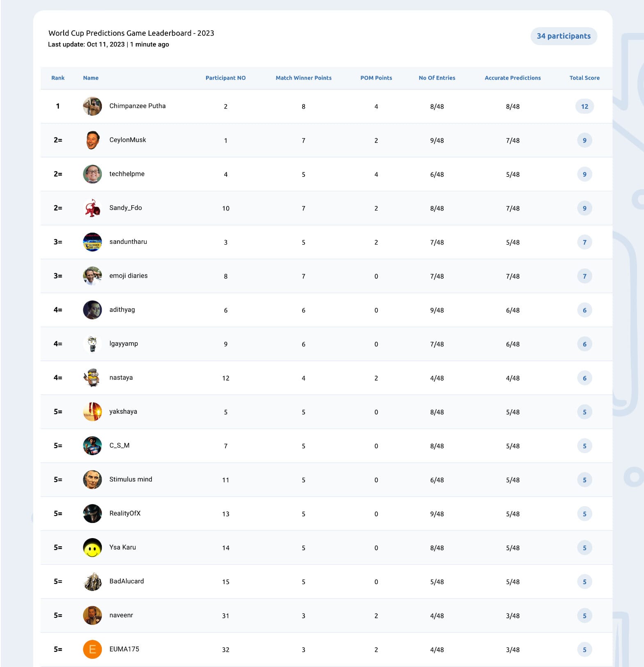Click the Match Winner Points header

pos(303,78)
